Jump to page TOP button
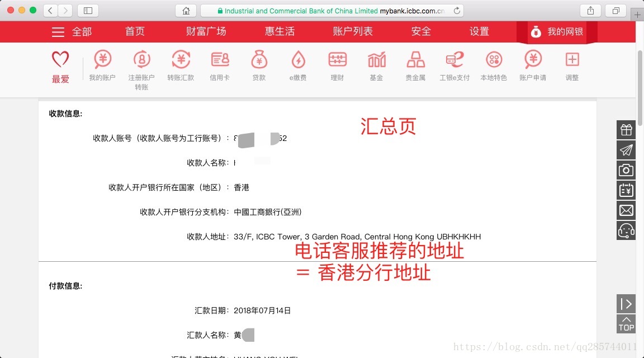The width and height of the screenshot is (644, 358). (626, 324)
